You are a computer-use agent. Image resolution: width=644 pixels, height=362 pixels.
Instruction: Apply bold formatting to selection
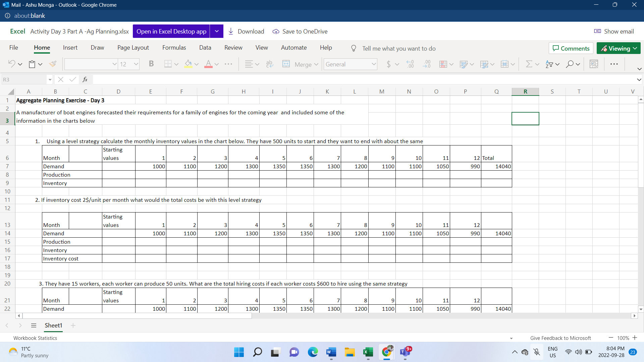151,64
